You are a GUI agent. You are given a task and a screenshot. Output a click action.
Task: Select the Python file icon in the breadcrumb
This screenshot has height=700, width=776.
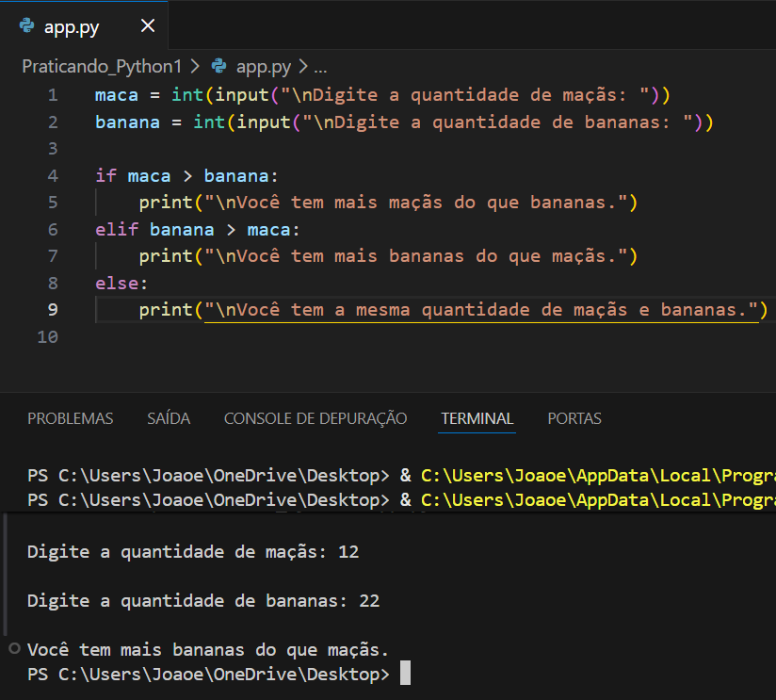(218, 66)
